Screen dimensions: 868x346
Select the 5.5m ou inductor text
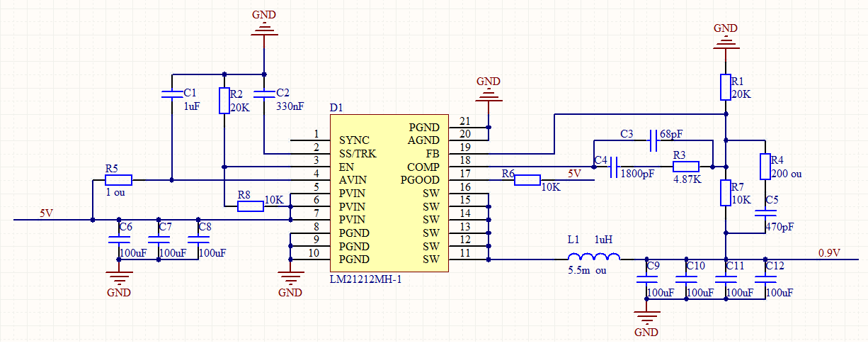pos(587,270)
